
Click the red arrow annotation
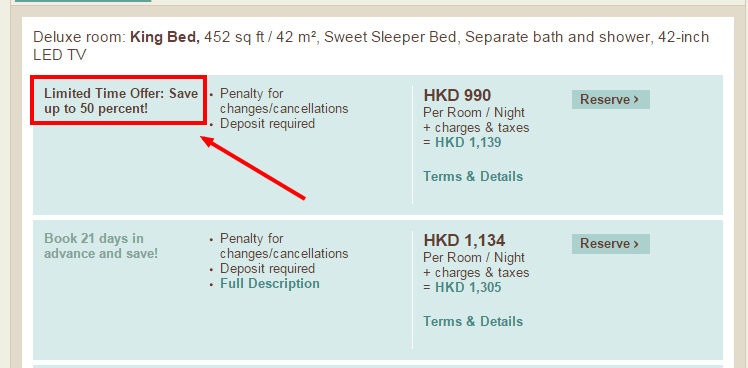[252, 167]
